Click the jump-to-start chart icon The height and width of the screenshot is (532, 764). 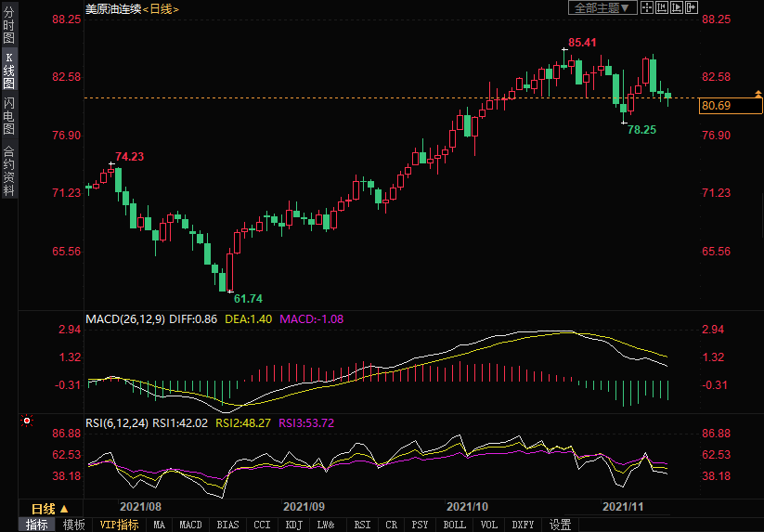(662, 7)
